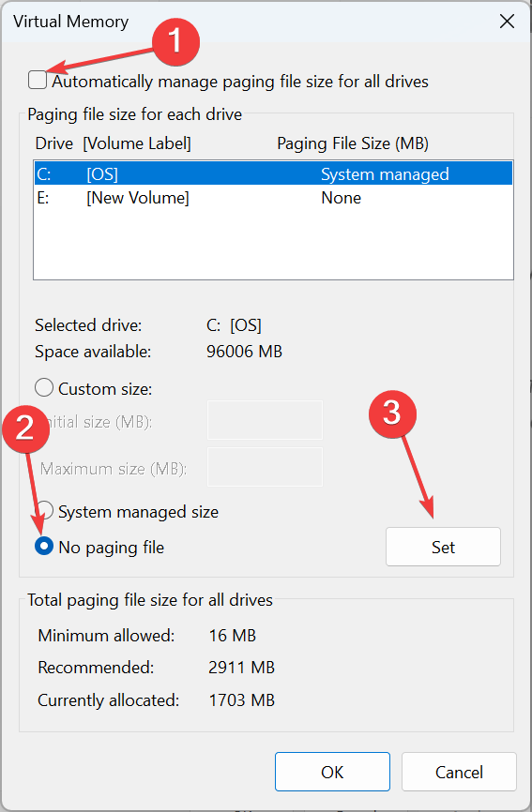The height and width of the screenshot is (812, 532).
Task: Click the Set button
Action: pos(443,547)
